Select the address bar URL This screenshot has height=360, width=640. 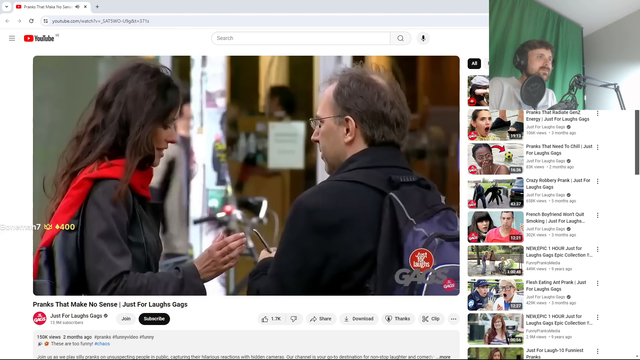tap(100, 21)
